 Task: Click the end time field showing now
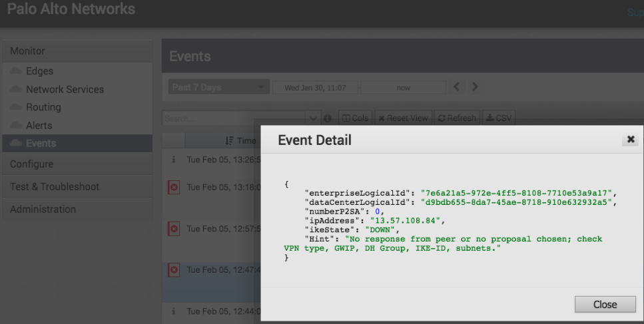pos(404,87)
